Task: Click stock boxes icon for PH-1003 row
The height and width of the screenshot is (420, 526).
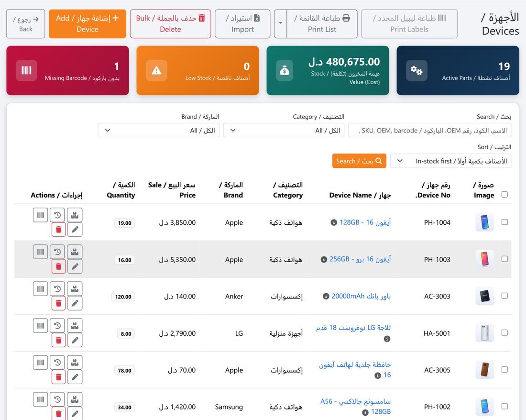Action: tap(75, 252)
